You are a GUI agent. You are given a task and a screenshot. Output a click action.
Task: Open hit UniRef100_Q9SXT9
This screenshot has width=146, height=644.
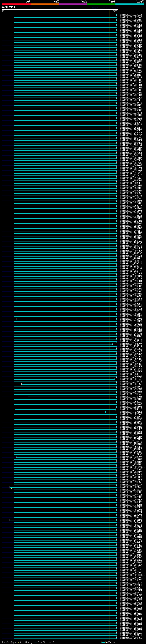131,22
